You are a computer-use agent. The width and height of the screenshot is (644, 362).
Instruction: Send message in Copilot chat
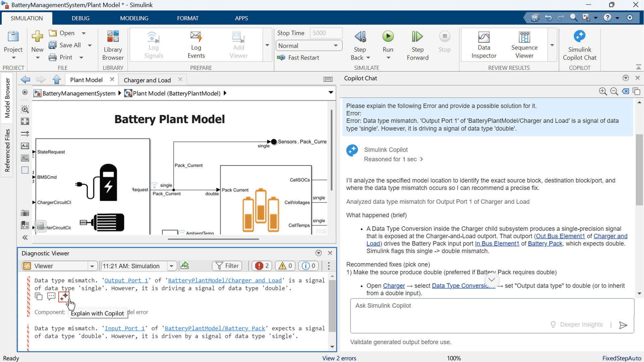623,325
